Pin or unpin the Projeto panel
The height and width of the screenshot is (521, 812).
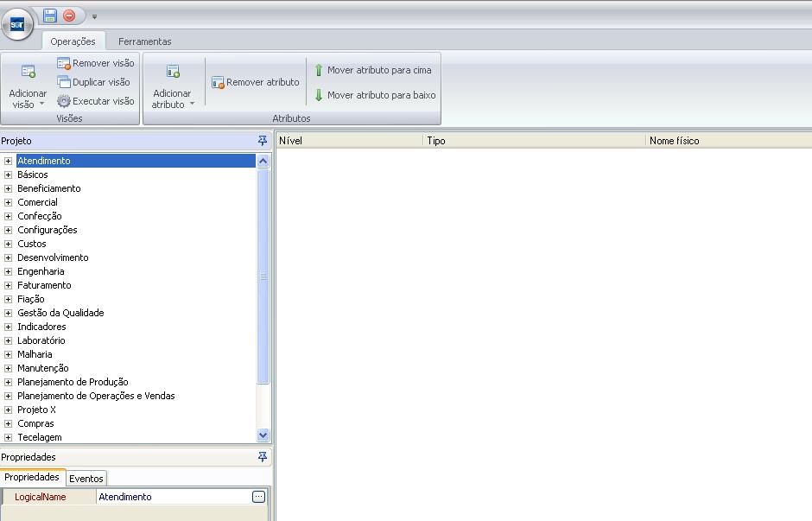click(x=263, y=141)
